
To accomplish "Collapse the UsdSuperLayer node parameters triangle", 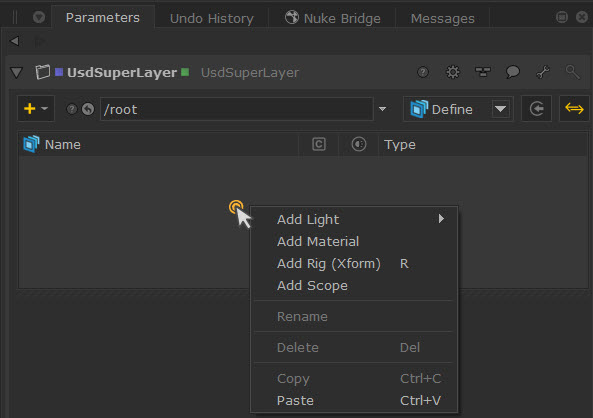I will coord(17,72).
